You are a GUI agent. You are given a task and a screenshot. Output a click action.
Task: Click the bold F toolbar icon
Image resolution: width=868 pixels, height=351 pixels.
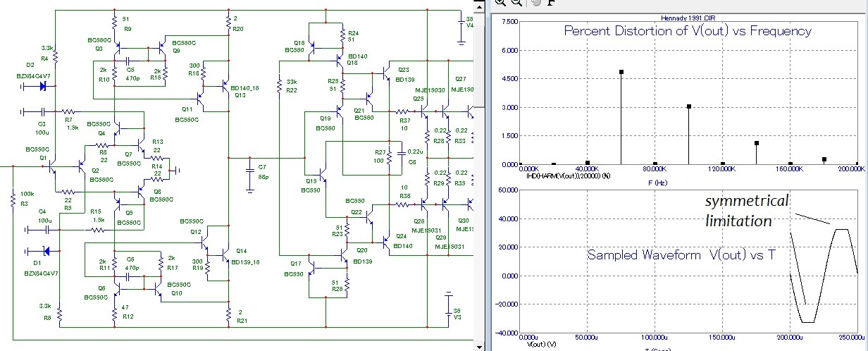coord(551,2)
